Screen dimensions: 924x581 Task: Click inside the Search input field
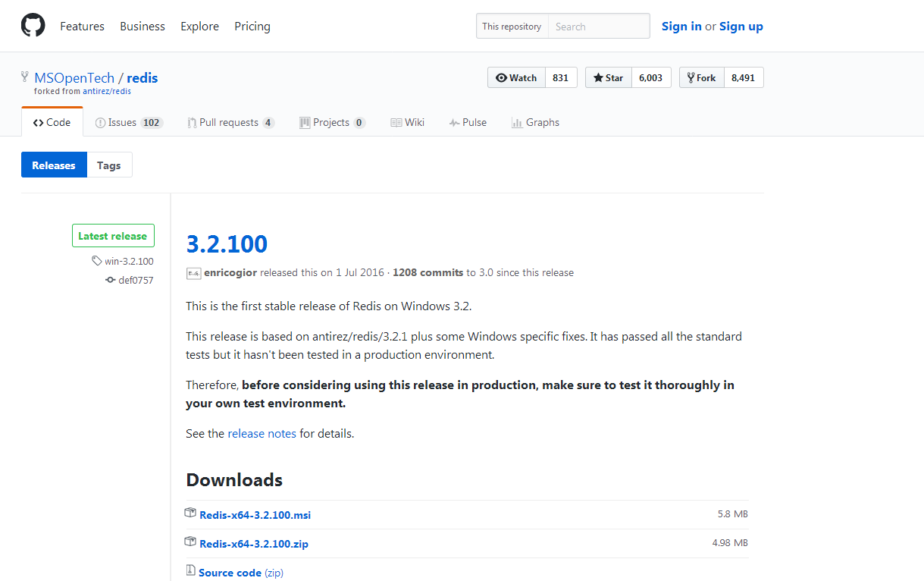(599, 26)
